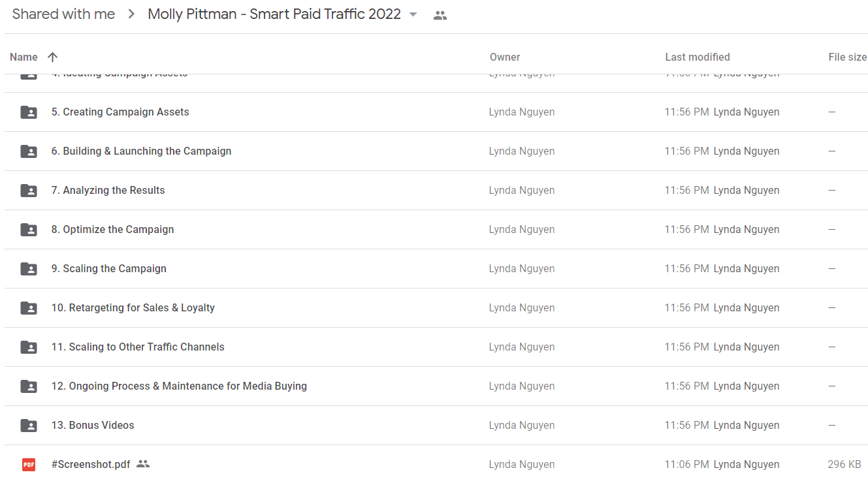Click owner Lynda Nguyen in 5. Creating Campaign Assets row
The width and height of the screenshot is (868, 483).
[x=522, y=112]
